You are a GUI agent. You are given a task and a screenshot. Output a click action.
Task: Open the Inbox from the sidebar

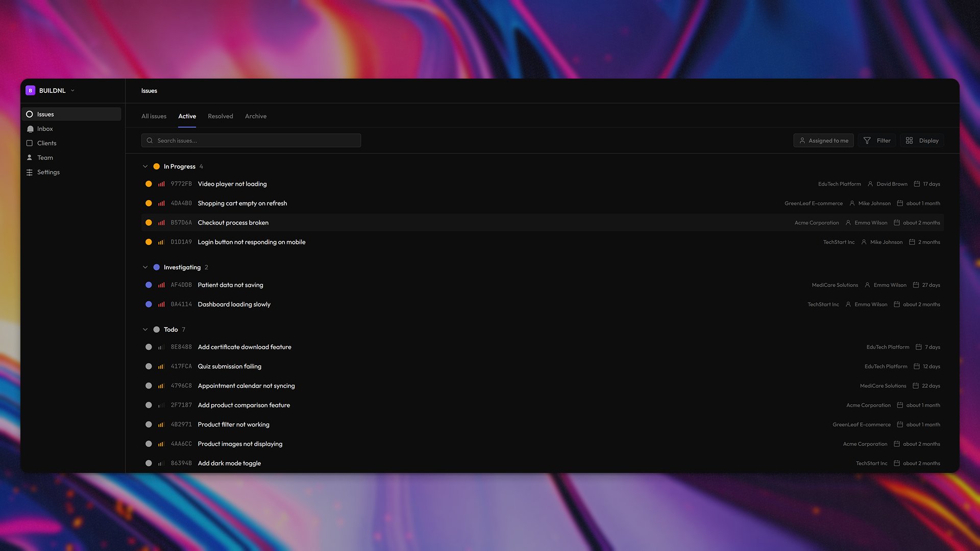tap(45, 129)
